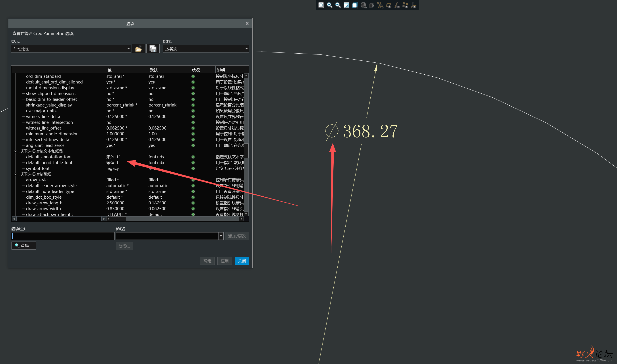Screen dimensions: 617x364
Task: Click the 关闭 button
Action: 242,261
